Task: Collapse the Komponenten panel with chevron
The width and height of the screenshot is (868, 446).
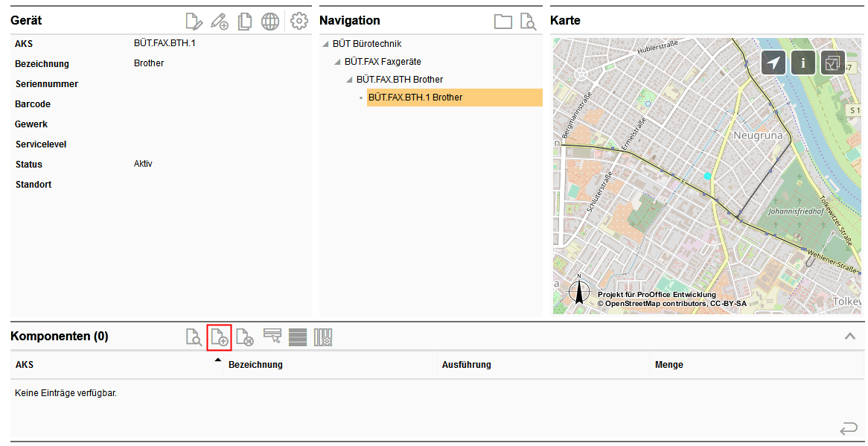Action: (849, 337)
